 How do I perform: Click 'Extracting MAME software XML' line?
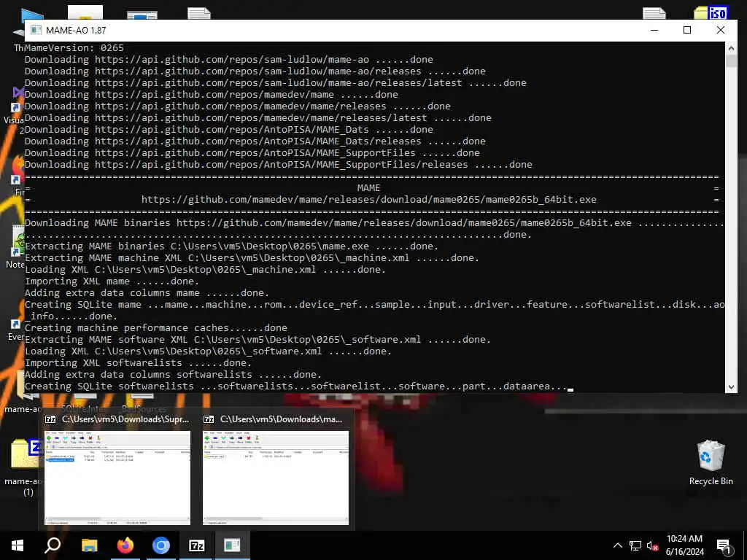[x=258, y=340]
